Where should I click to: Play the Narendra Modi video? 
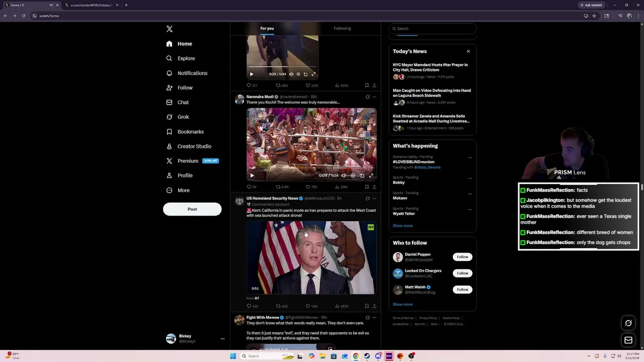point(252,175)
